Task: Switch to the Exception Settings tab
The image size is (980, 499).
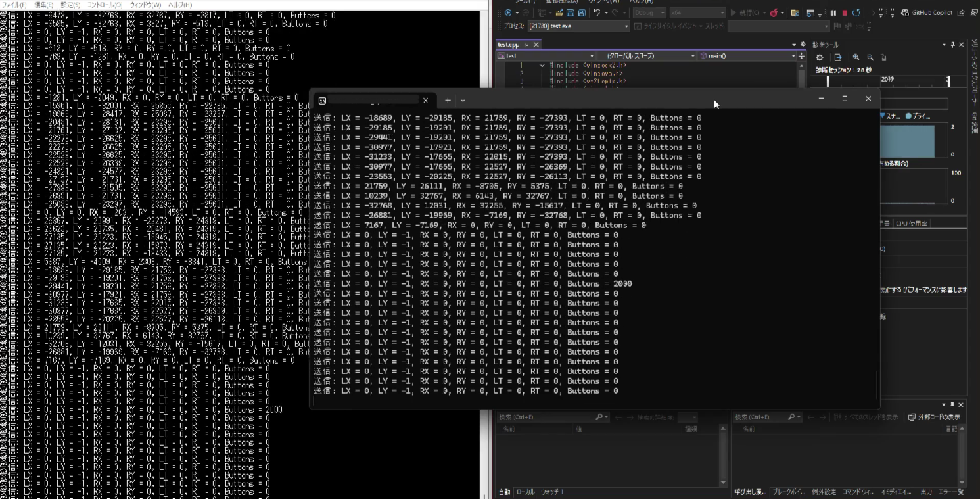Action: click(824, 492)
